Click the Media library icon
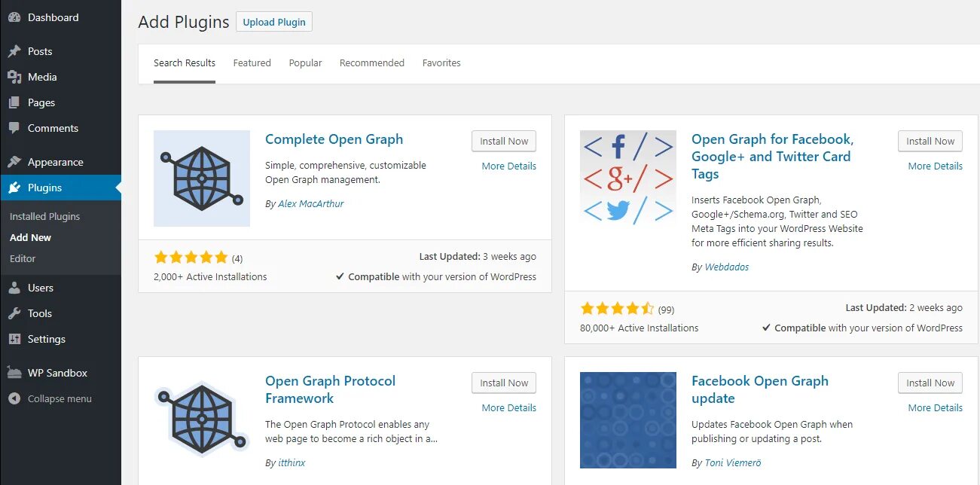Screen dimensions: 980x485 coord(14,77)
